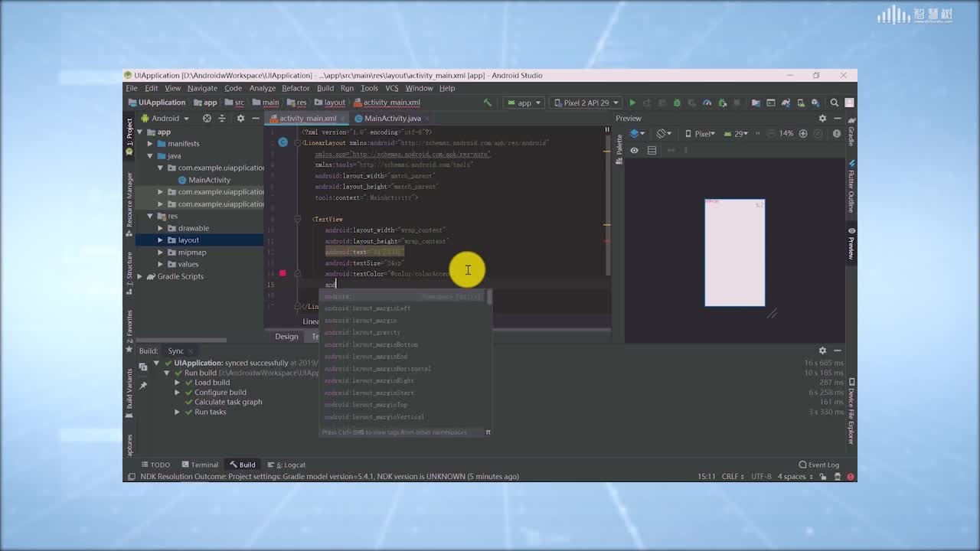This screenshot has width=980, height=551.
Task: Expand the Run tasks node
Action: (x=177, y=412)
